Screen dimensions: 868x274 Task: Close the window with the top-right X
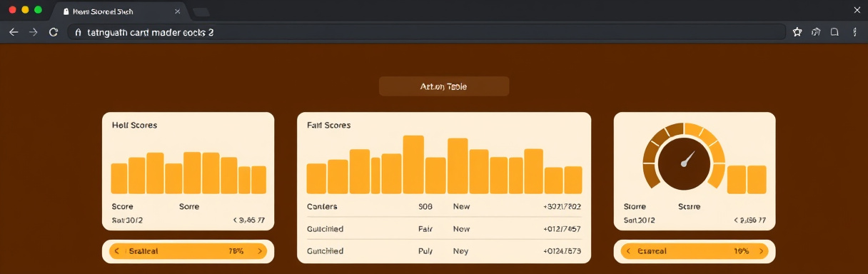click(857, 9)
